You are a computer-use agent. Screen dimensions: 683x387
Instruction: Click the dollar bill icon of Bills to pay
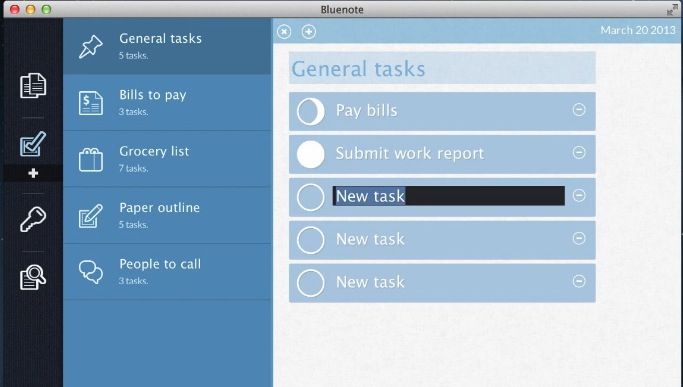(x=91, y=103)
